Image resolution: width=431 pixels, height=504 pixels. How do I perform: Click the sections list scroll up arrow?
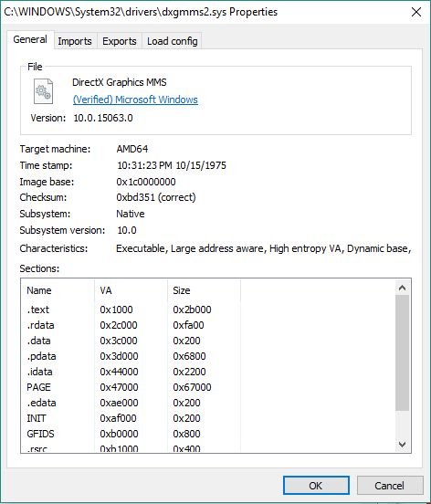point(402,288)
